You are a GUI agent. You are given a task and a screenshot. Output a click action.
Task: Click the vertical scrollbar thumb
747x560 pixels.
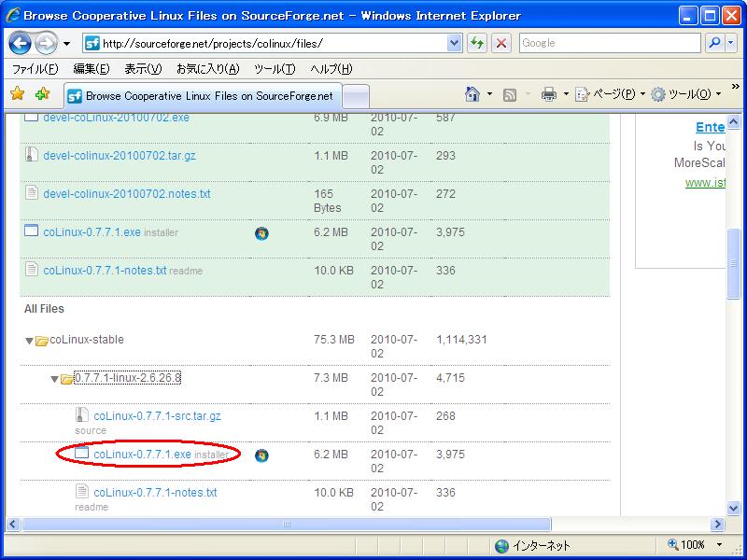pyautogui.click(x=734, y=263)
